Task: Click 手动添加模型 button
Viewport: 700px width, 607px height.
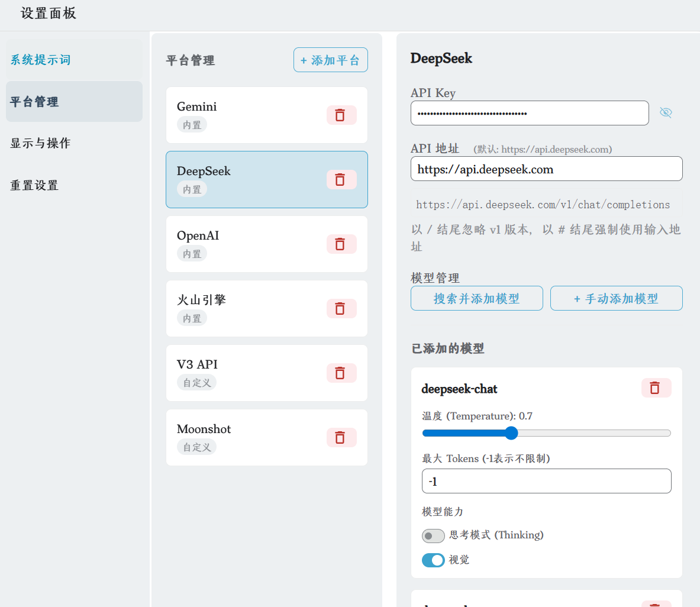Action: pos(616,298)
